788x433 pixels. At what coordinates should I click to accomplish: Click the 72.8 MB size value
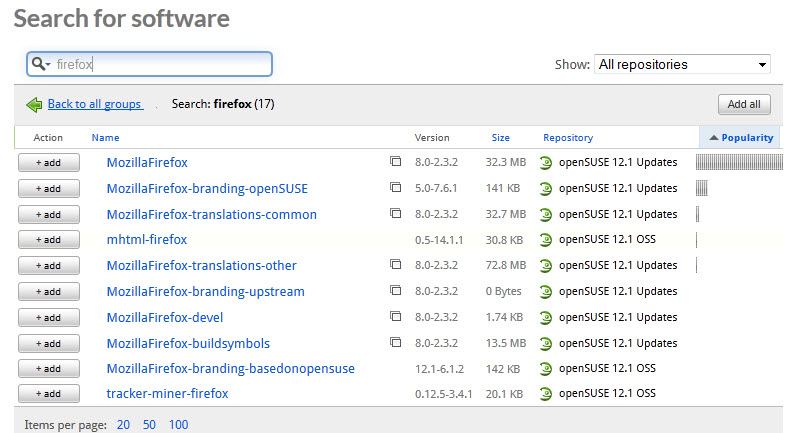[506, 265]
